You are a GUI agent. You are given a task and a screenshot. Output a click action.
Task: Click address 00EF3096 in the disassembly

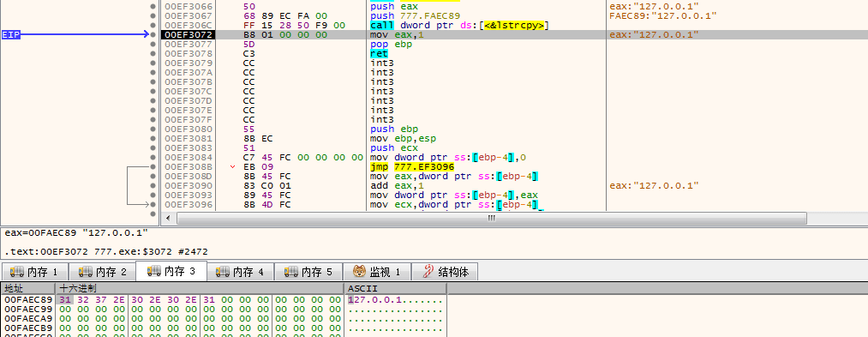(189, 205)
